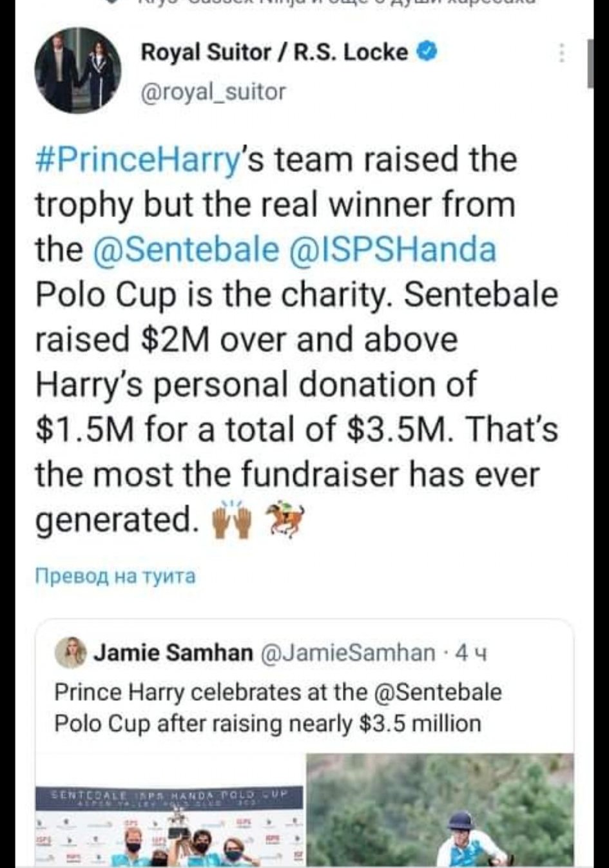The height and width of the screenshot is (868, 609).
Task: Open @Sentebale mention in quoted tweet
Action: click(x=437, y=692)
